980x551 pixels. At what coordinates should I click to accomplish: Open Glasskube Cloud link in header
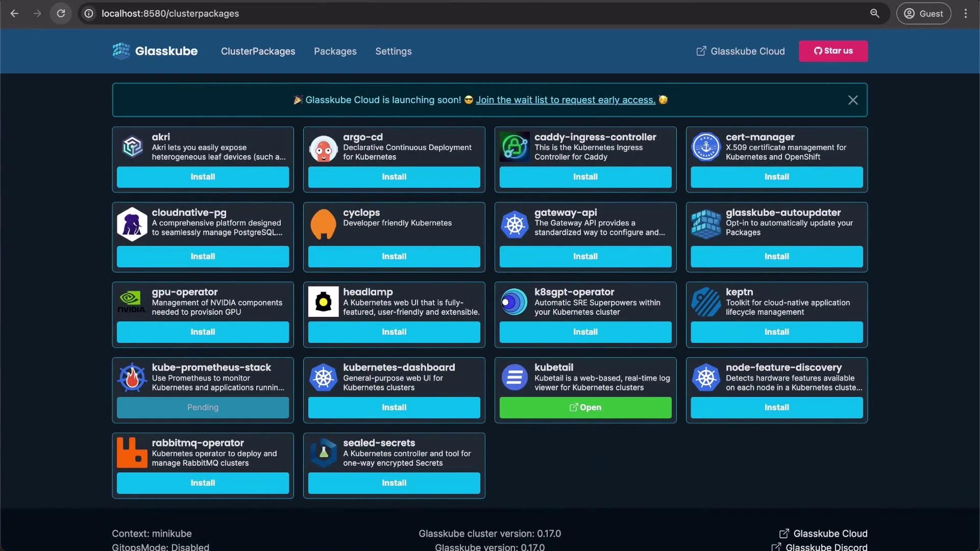[x=741, y=51]
